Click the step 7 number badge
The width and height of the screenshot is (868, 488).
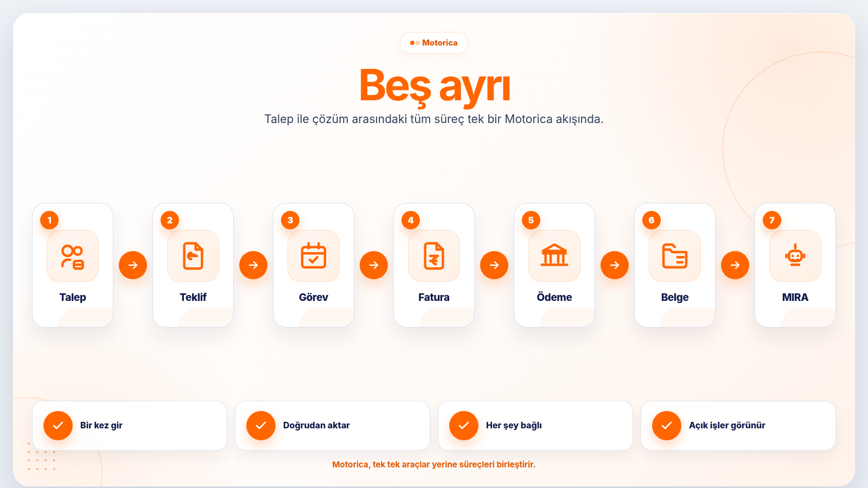point(772,220)
